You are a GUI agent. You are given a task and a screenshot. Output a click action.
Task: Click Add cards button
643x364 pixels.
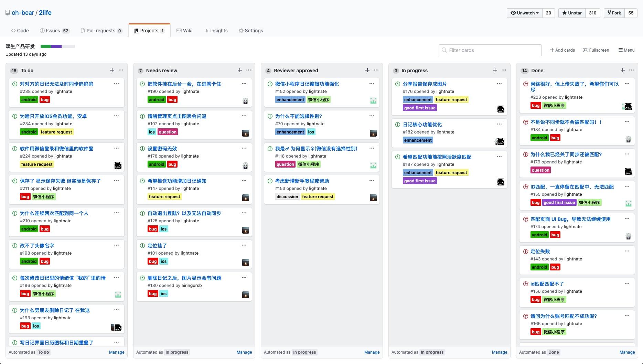pos(562,50)
